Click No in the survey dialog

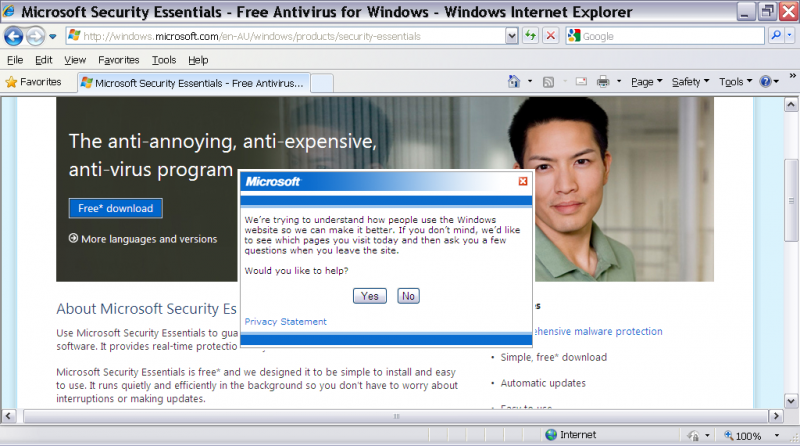408,296
